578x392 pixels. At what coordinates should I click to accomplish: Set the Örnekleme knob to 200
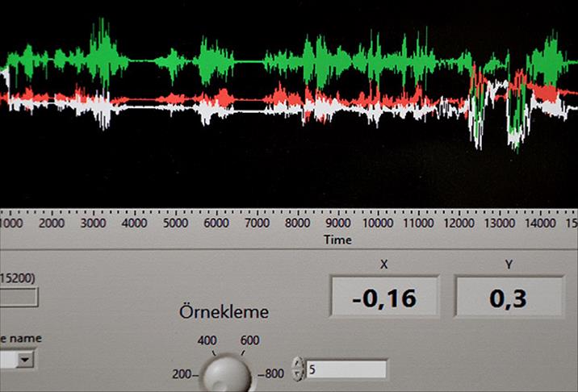click(x=184, y=373)
